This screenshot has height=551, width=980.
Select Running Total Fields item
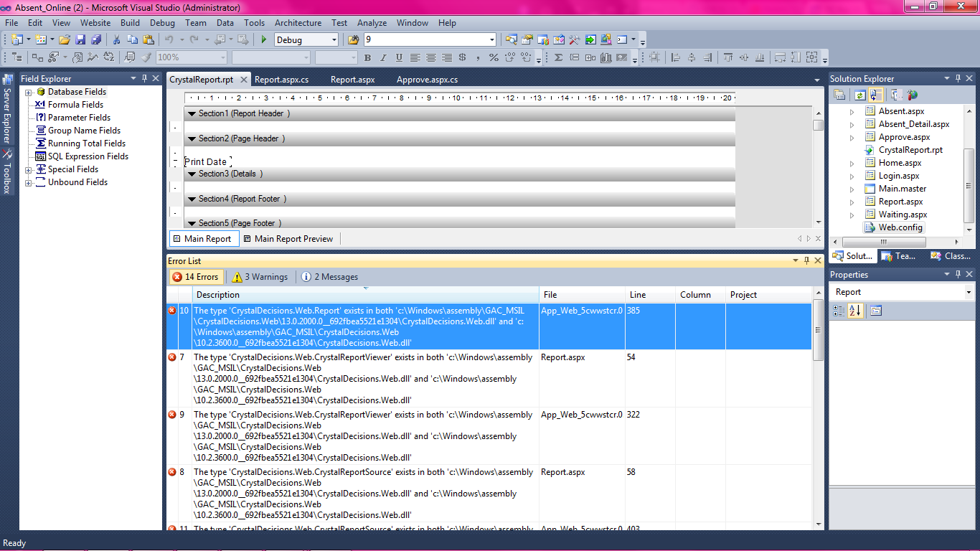tap(86, 143)
